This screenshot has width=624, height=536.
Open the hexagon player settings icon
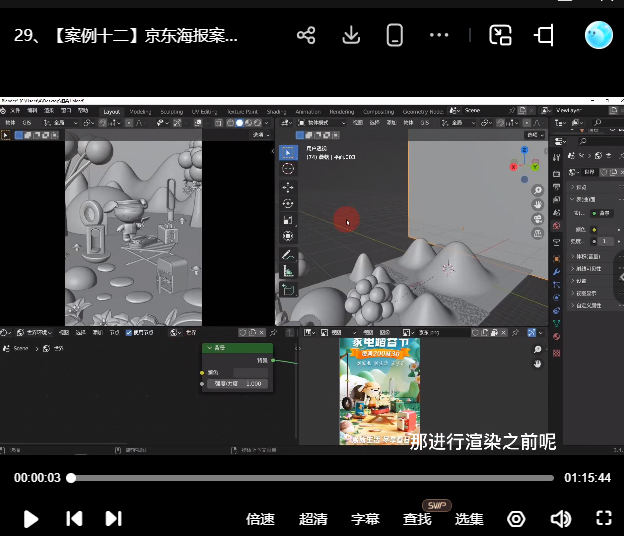coord(516,518)
